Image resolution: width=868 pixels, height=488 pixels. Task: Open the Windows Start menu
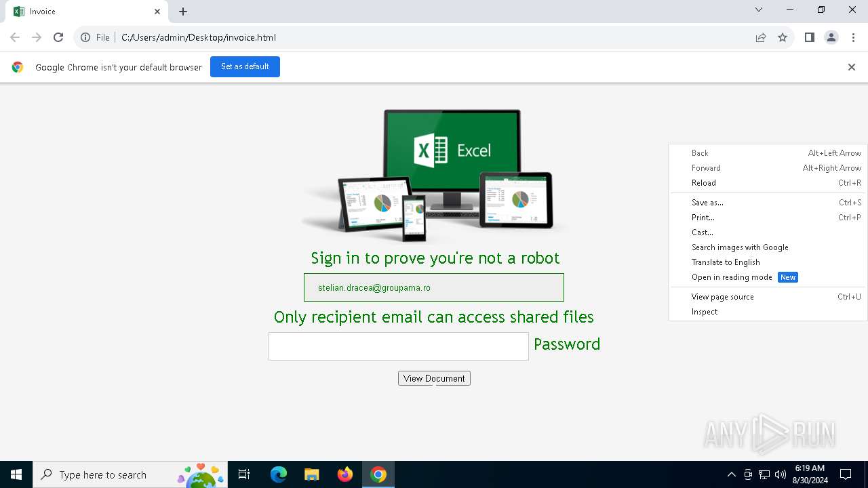(x=16, y=474)
